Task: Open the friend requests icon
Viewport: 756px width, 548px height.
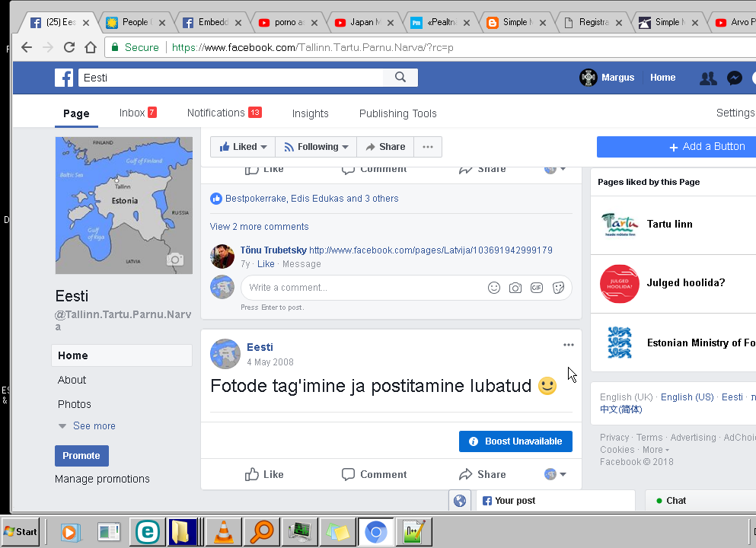Action: pyautogui.click(x=708, y=78)
